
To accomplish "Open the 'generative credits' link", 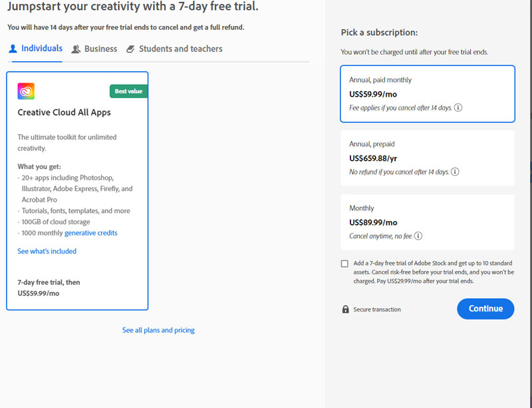I will (x=90, y=233).
